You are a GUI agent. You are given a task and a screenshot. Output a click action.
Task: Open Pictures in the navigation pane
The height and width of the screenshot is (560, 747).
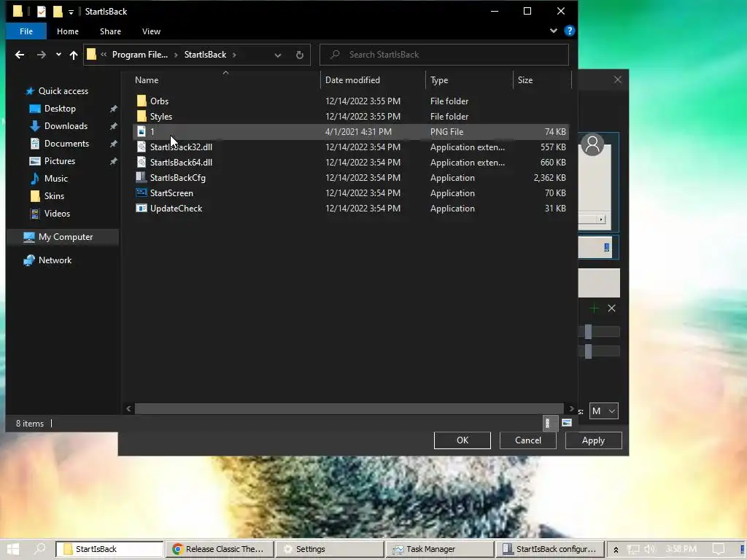(x=60, y=161)
